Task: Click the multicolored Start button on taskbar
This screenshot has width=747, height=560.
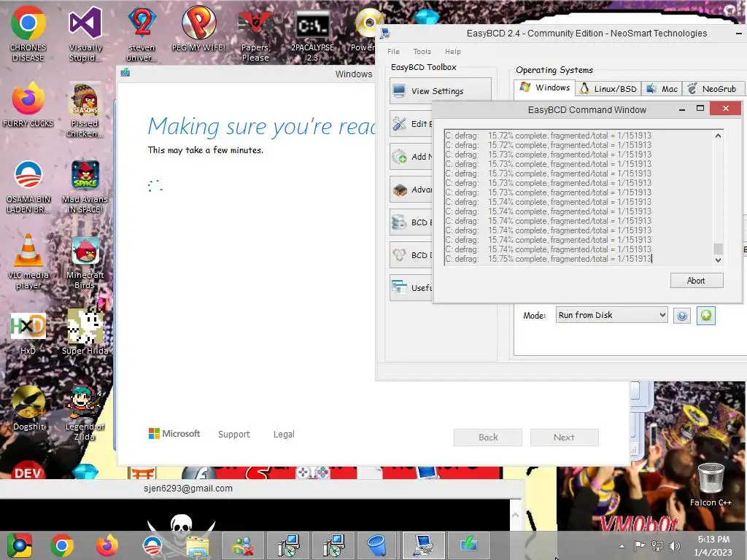Action: [x=20, y=545]
